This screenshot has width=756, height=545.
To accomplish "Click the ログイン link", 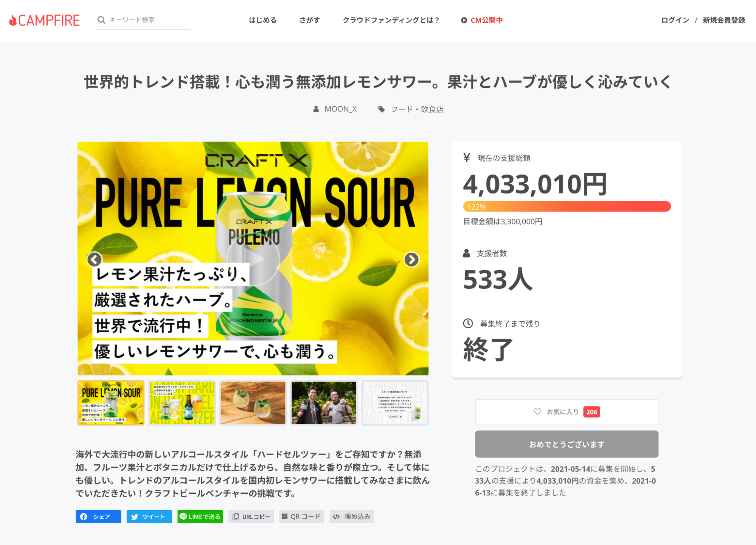I will tap(675, 20).
